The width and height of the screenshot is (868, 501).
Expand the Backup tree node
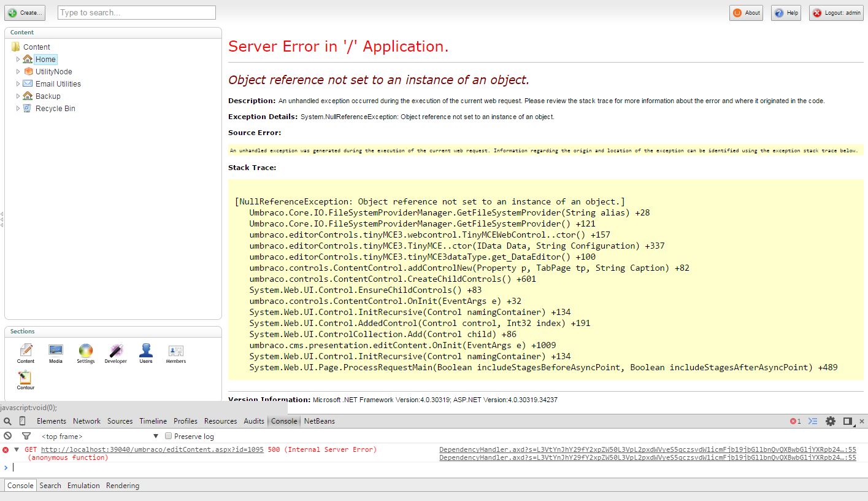point(18,96)
